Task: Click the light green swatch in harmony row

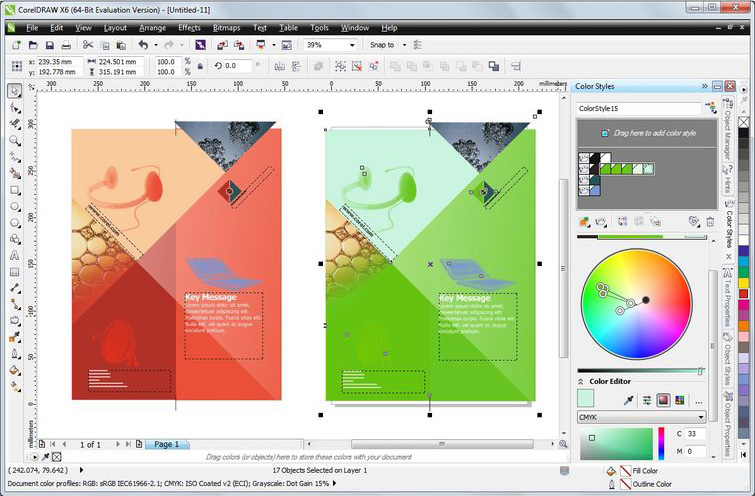Action: 646,170
